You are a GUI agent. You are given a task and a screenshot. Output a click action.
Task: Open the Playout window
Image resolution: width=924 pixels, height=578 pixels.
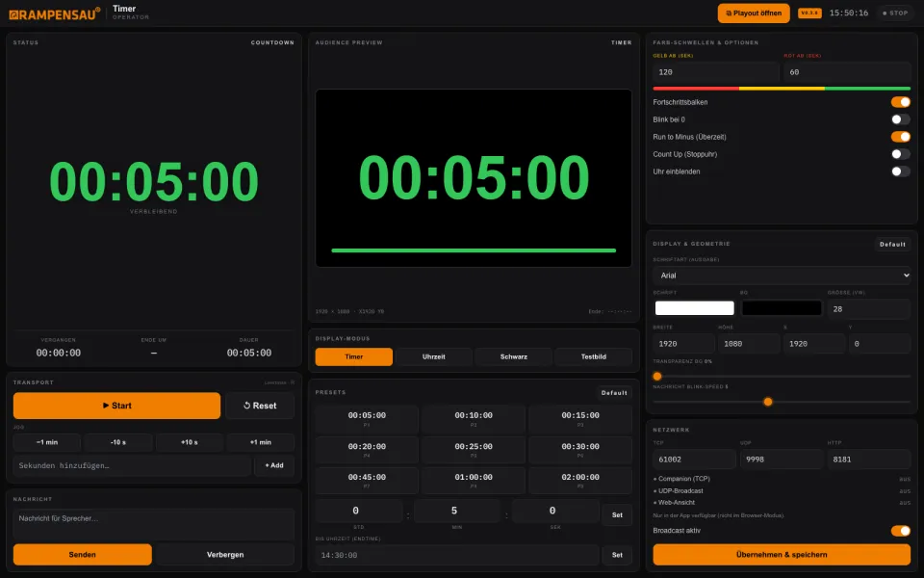tap(753, 13)
